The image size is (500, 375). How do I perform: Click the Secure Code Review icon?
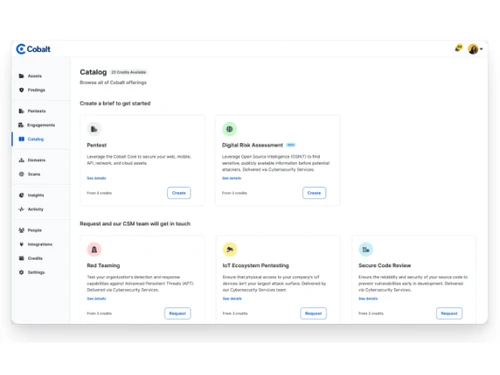click(366, 249)
